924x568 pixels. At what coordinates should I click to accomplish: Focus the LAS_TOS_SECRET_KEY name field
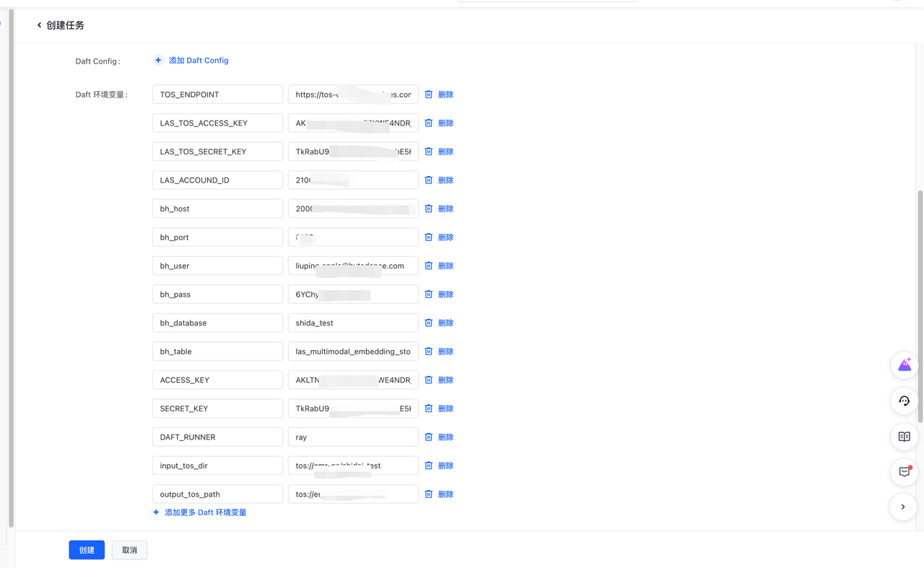tap(217, 152)
